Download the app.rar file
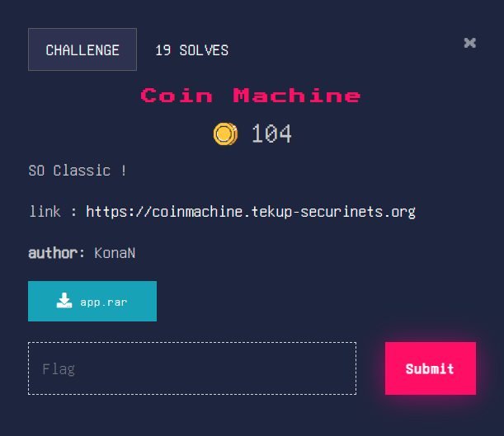The image size is (504, 436). tap(92, 301)
